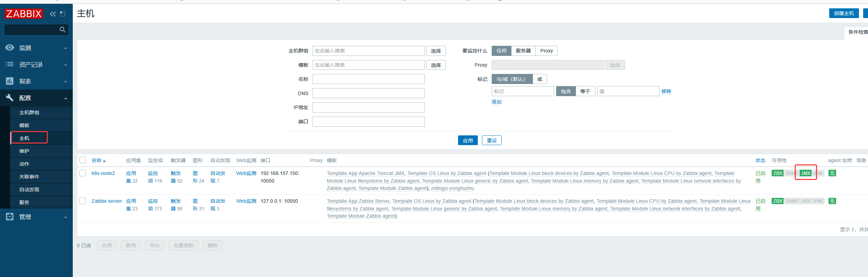Click ZBX availability badge for Zabbix server
The height and width of the screenshot is (277, 868).
click(x=778, y=201)
